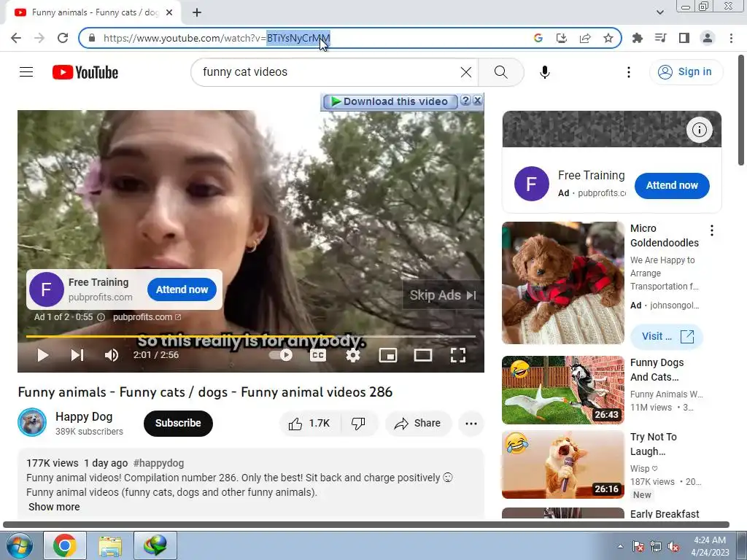Screen dimensions: 747x560
Task: Click Attend now in video overlay ad
Action: [x=182, y=289]
